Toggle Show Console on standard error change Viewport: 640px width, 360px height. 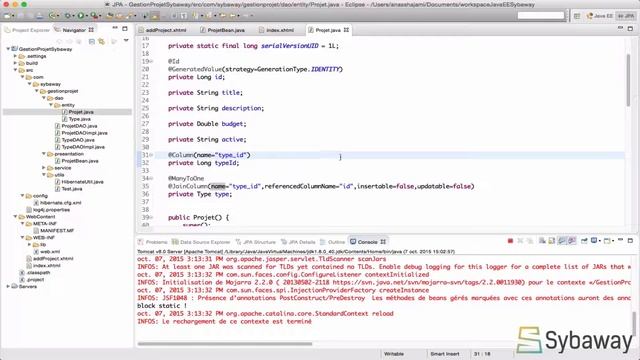(x=572, y=241)
